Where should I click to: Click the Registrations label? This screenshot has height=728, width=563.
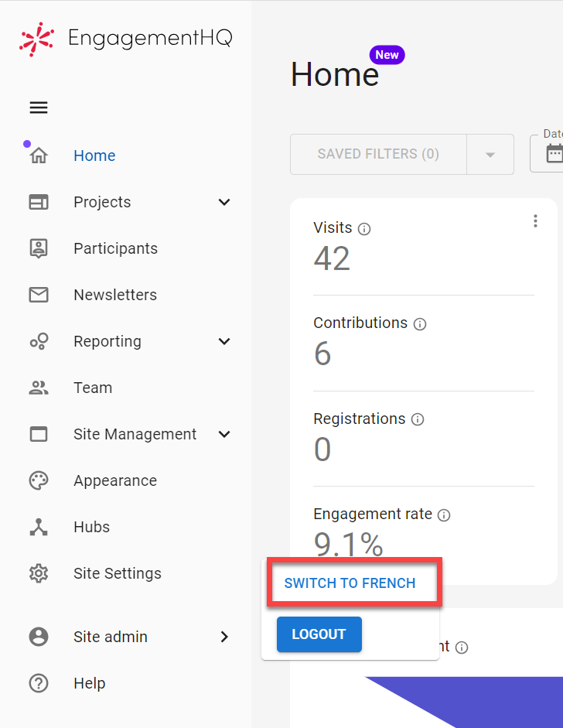click(x=360, y=419)
